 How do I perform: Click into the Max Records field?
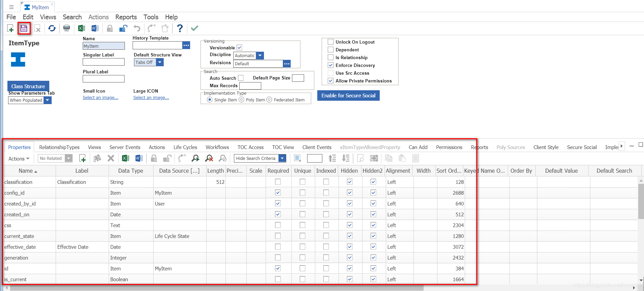coord(250,86)
